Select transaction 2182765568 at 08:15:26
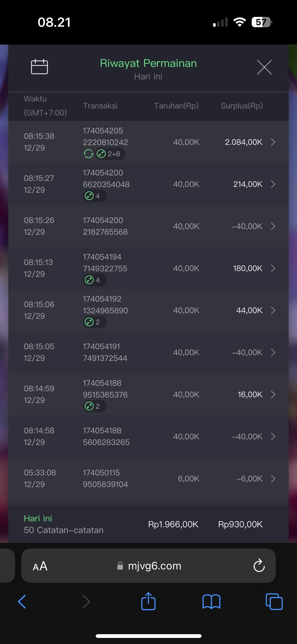 (105, 226)
